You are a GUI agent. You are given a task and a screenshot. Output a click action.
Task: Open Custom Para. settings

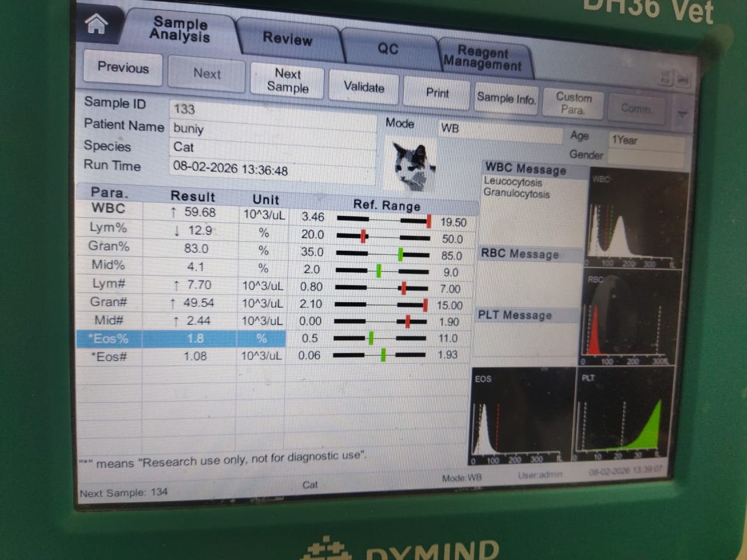[x=573, y=104]
